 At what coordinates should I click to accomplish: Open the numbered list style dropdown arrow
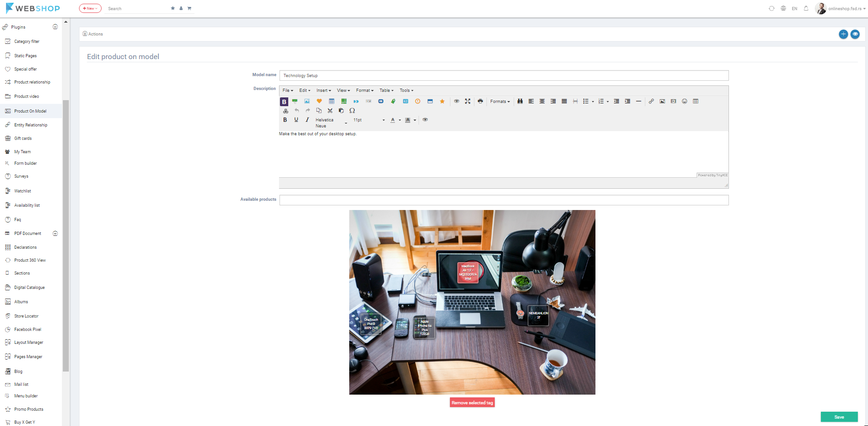click(607, 102)
